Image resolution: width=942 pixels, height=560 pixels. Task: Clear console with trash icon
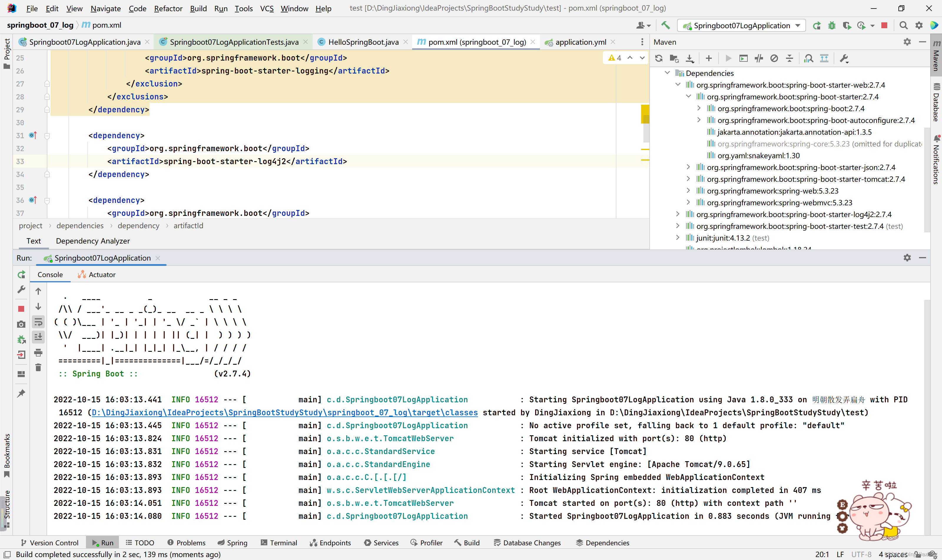click(x=38, y=368)
